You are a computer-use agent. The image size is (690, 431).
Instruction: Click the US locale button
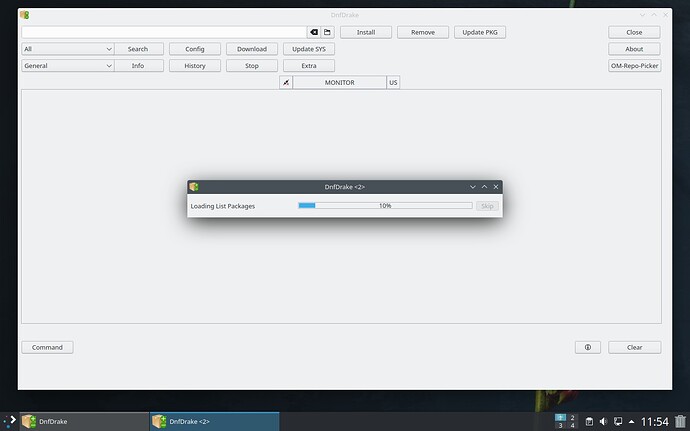393,82
